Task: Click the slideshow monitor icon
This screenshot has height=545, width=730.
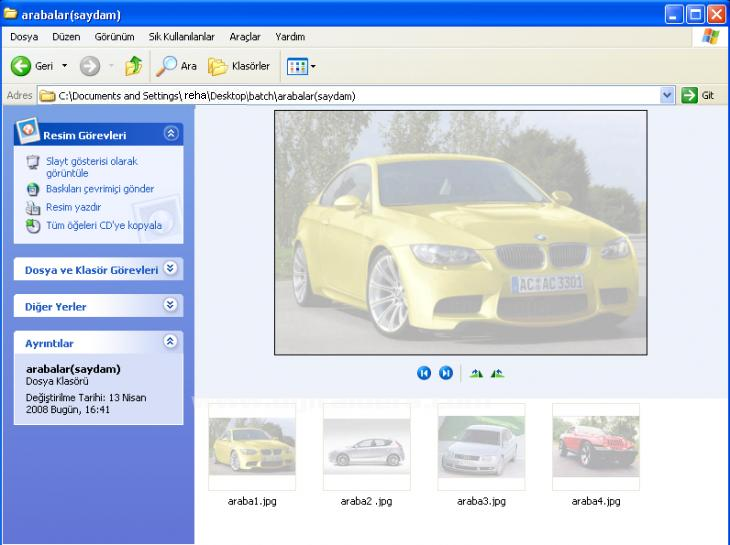Action: [33, 162]
